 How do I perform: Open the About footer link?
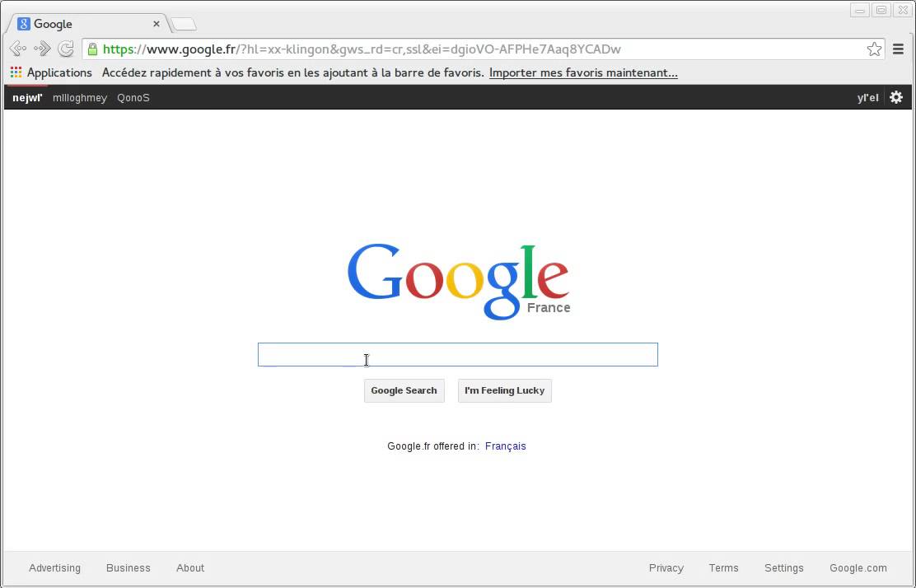190,567
